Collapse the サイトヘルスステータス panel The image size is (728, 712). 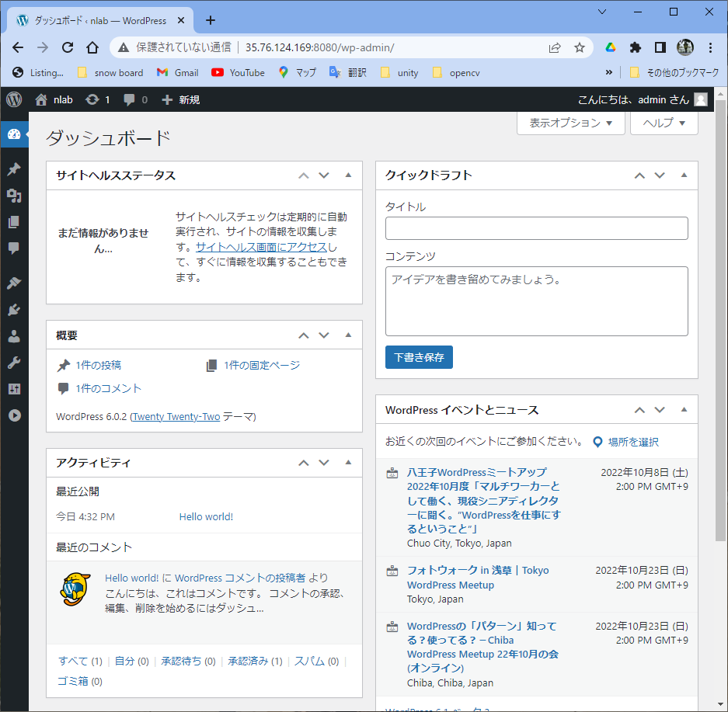click(348, 175)
